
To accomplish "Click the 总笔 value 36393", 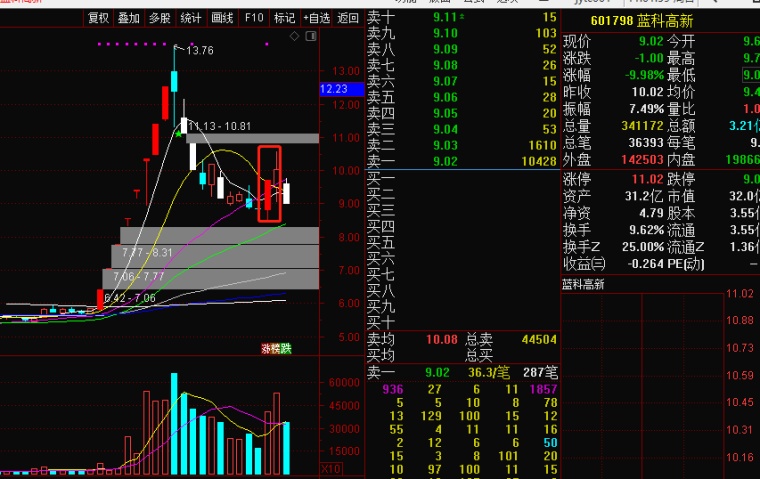I will 646,143.
